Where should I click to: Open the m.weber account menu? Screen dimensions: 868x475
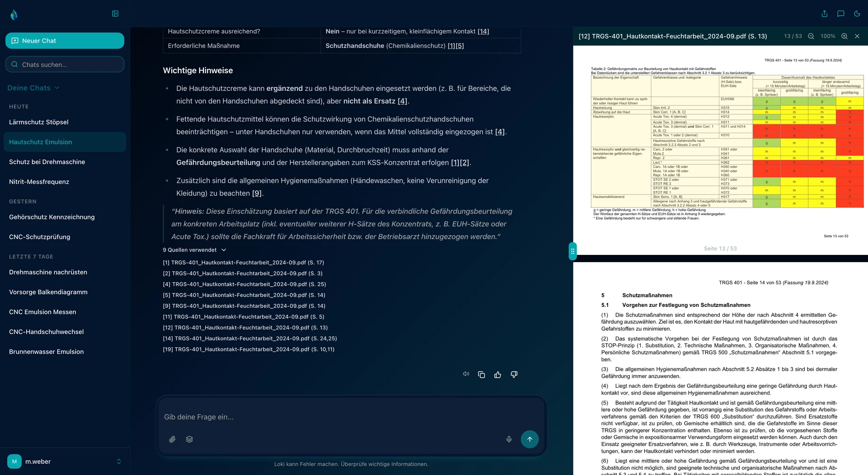point(65,461)
